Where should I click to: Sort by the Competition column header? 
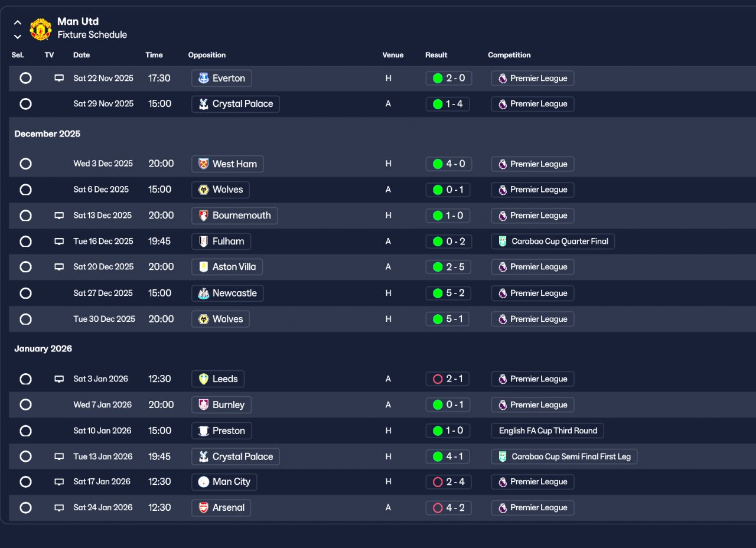click(x=509, y=55)
